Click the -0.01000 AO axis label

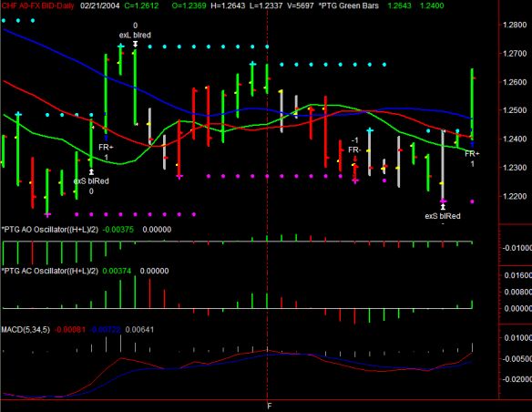click(517, 248)
